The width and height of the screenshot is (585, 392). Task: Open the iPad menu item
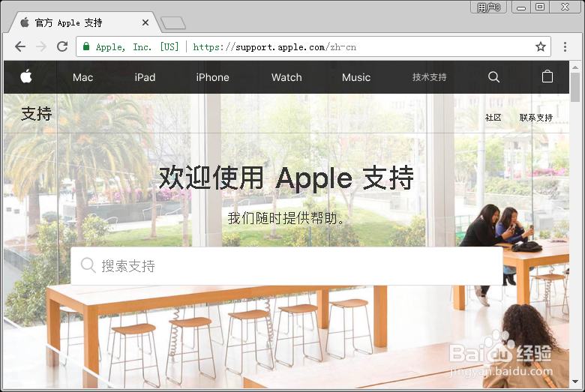tap(145, 77)
